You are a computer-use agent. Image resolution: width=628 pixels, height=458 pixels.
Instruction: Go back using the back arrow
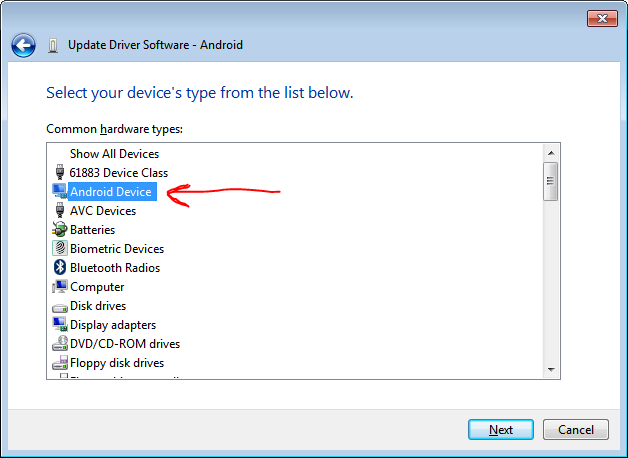pos(24,45)
